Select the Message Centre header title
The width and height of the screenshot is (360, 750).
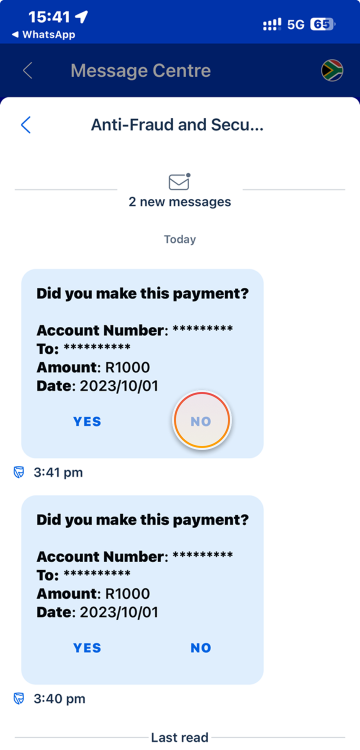click(141, 71)
